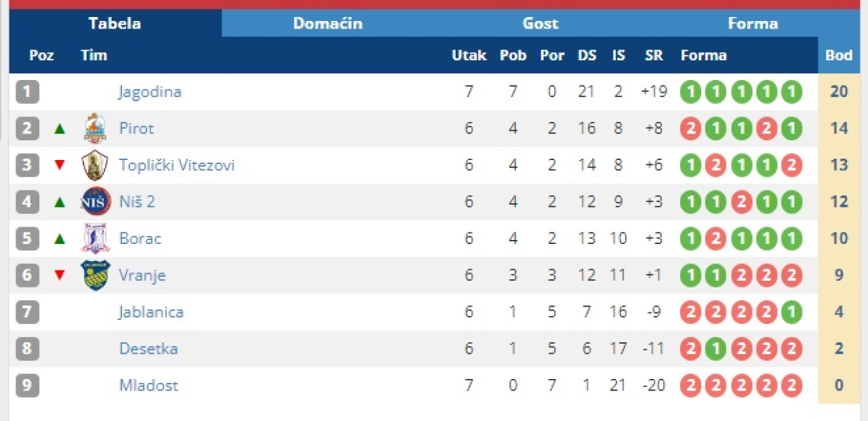The width and height of the screenshot is (868, 421).
Task: Click green up arrow beside Borac
Action: (60, 238)
